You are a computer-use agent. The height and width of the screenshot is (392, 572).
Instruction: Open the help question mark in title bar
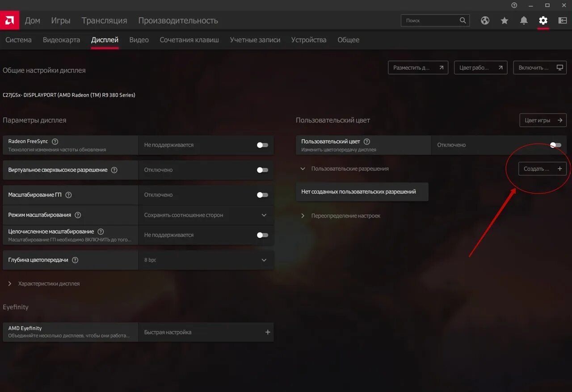click(514, 5)
